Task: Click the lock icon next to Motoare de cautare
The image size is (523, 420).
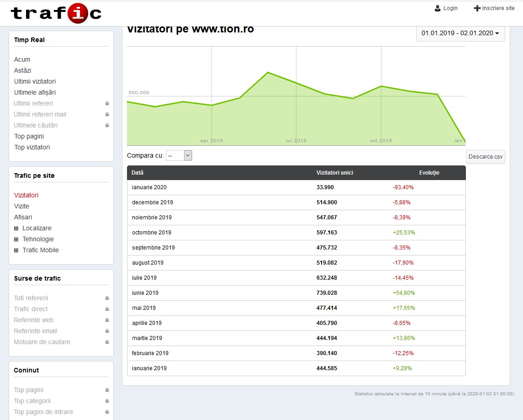Action: tap(107, 342)
